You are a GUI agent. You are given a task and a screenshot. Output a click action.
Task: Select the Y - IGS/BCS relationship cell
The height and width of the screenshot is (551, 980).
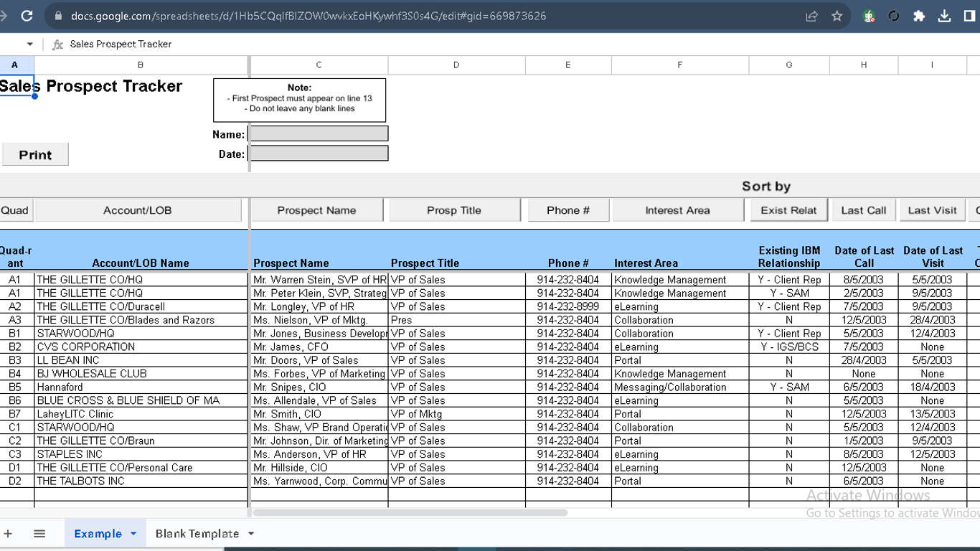(x=789, y=347)
